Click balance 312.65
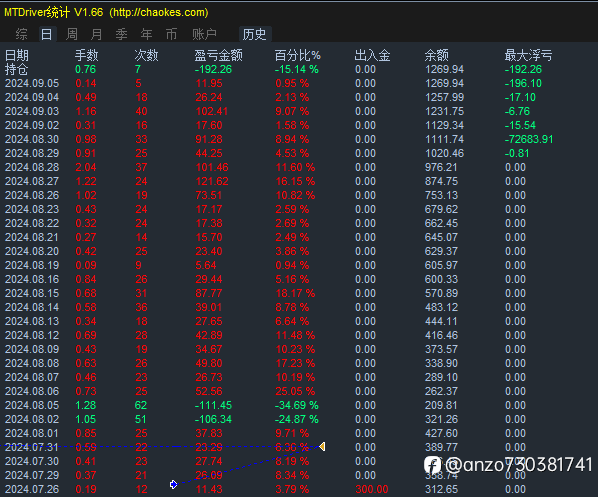The width and height of the screenshot is (598, 497). [441, 489]
